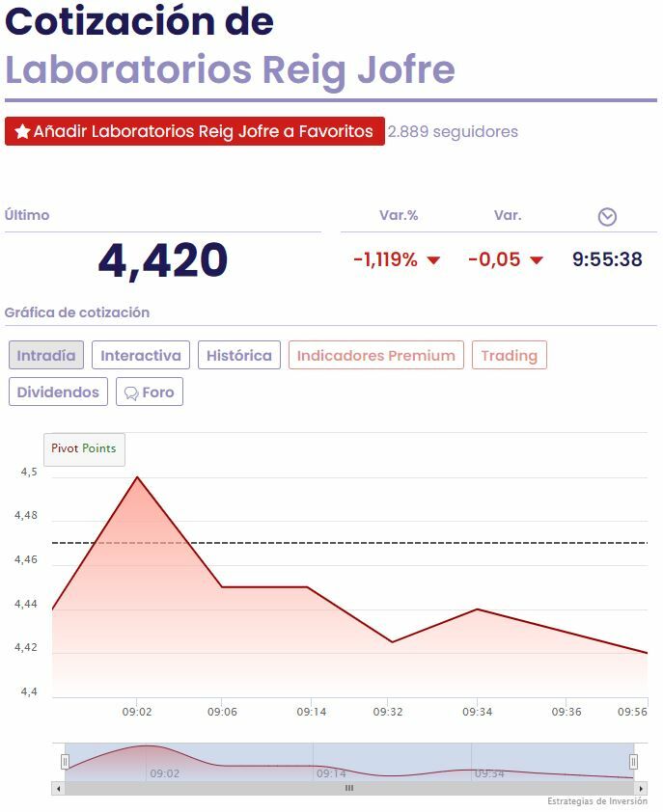Image resolution: width=663 pixels, height=812 pixels.
Task: Click the Último column label
Action: (x=27, y=215)
